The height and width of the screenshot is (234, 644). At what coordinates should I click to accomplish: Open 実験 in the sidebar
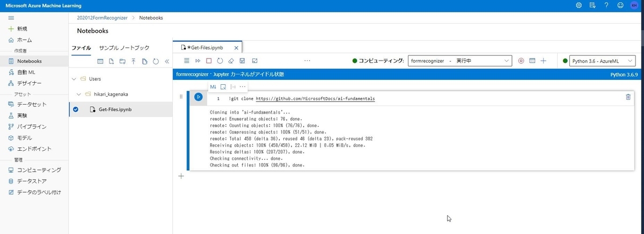click(34, 115)
